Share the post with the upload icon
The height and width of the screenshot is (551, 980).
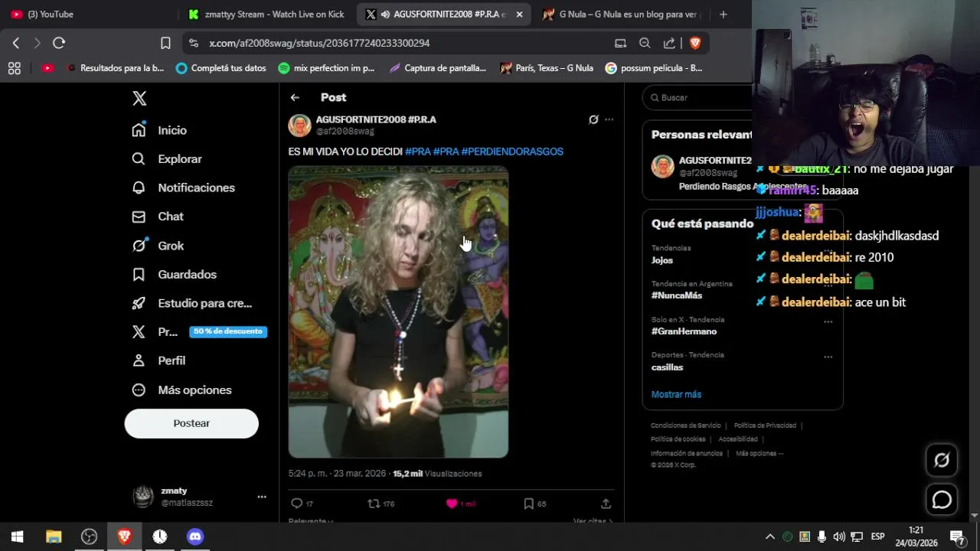(x=606, y=504)
